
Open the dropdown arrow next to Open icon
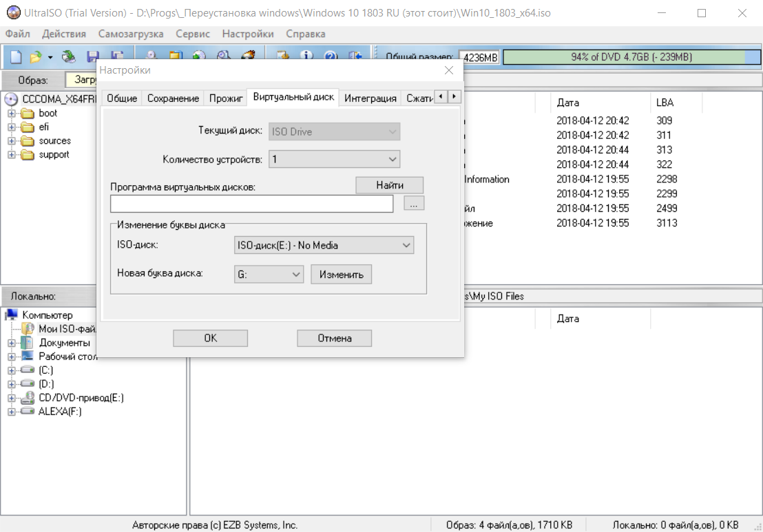click(50, 57)
